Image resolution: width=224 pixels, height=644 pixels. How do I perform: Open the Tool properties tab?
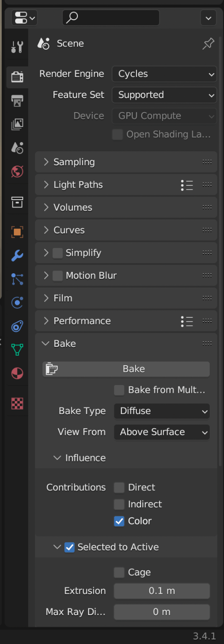[x=17, y=46]
